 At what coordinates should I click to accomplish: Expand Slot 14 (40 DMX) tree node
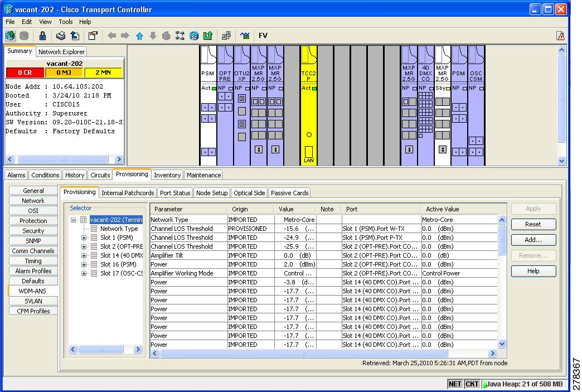(84, 255)
